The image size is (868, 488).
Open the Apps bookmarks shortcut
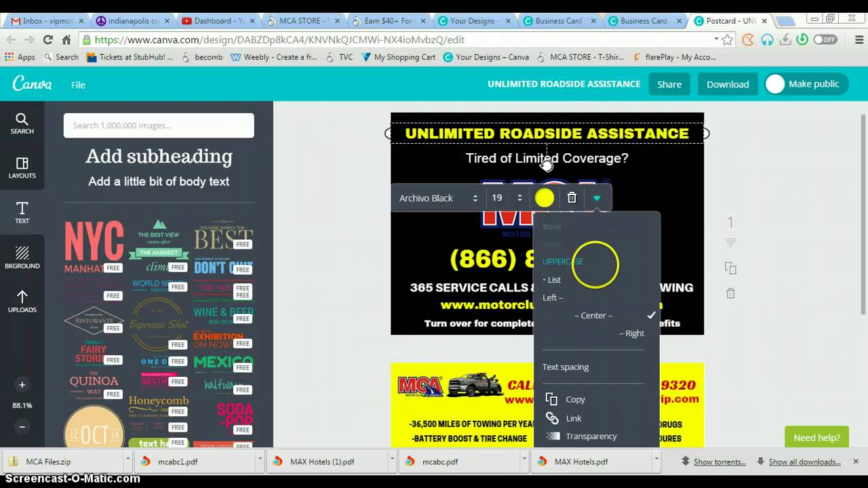20,57
